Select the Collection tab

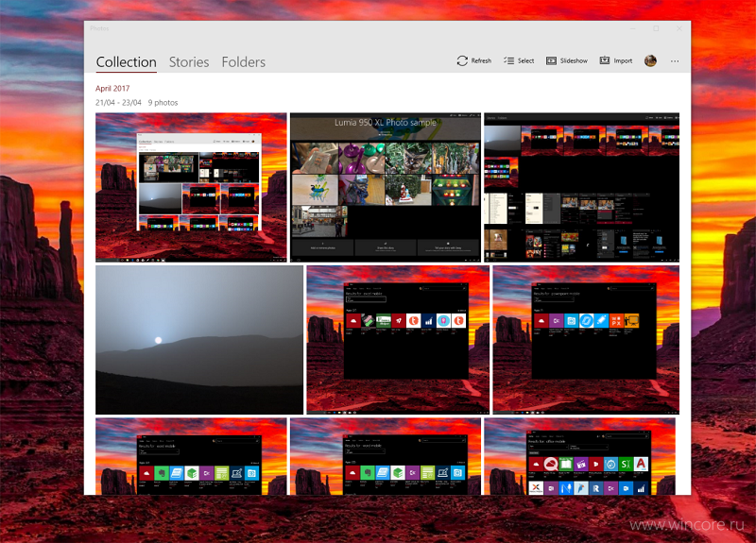(x=127, y=62)
